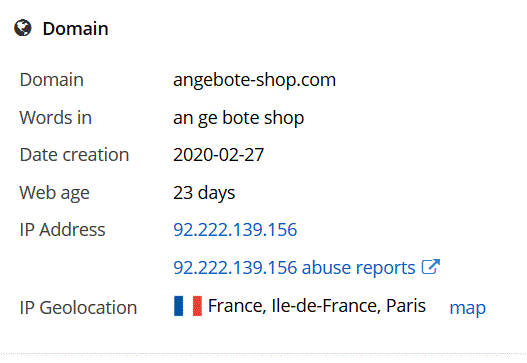Click the IP Address label

tap(63, 230)
